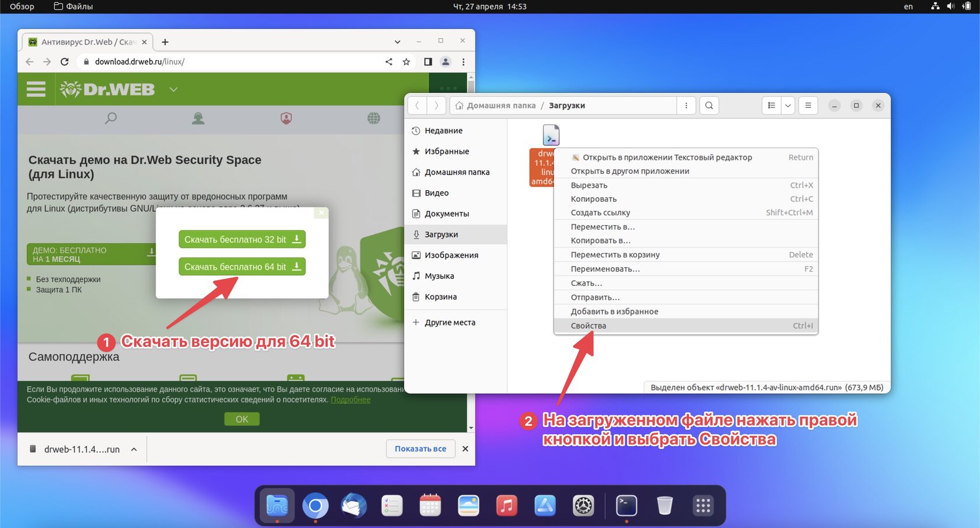Open Корзина in the Files sidebar

[456, 297]
